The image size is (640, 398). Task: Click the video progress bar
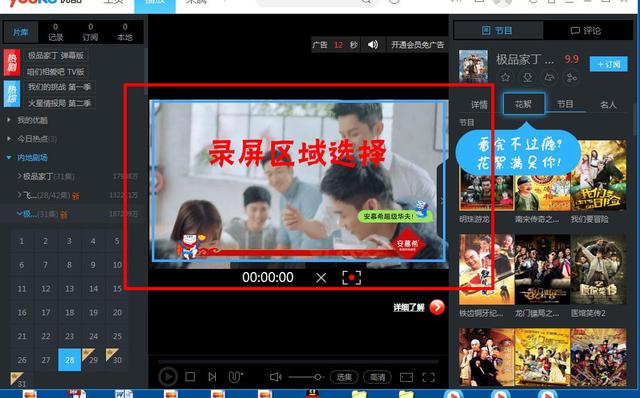tap(298, 361)
